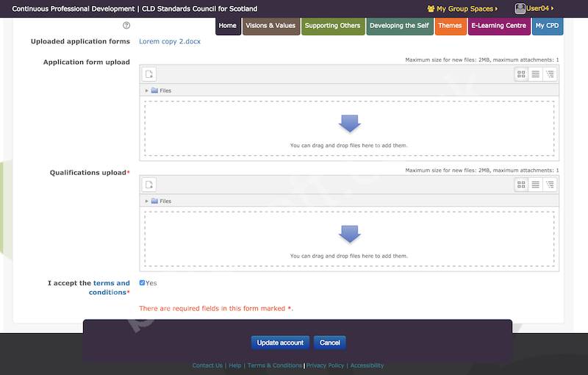The height and width of the screenshot is (375, 588).
Task: Open the Visions & Values tab
Action: 270,26
